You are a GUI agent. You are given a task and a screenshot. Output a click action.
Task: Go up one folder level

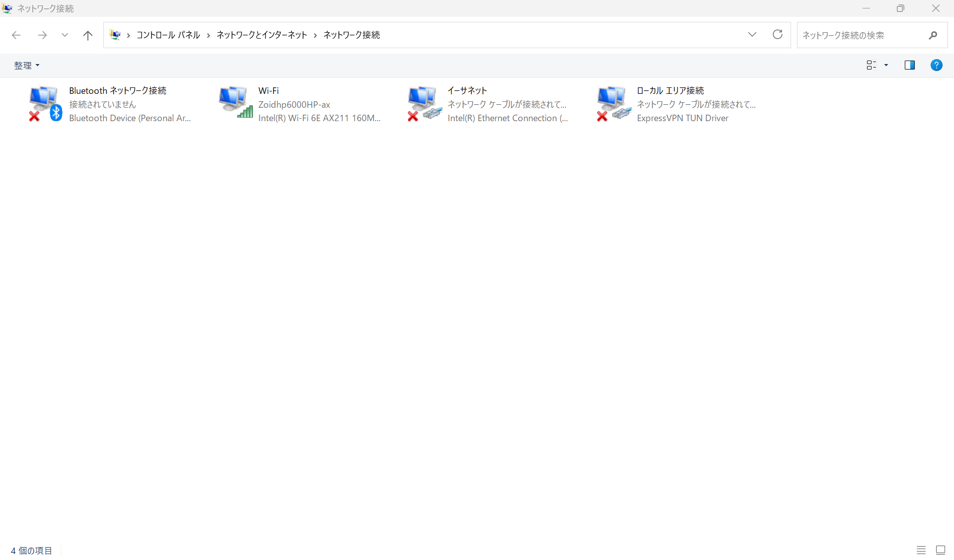coord(88,35)
